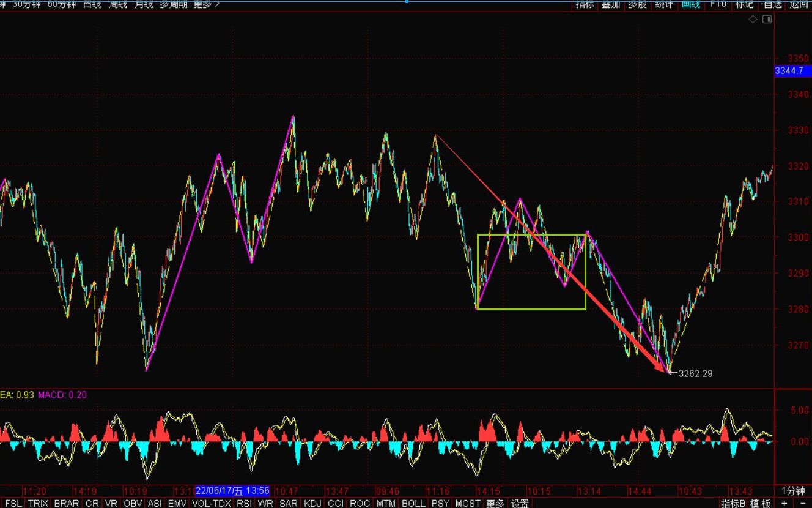Click the 3344.7 current price tag
Screen dimensions: 812x508
click(x=792, y=71)
